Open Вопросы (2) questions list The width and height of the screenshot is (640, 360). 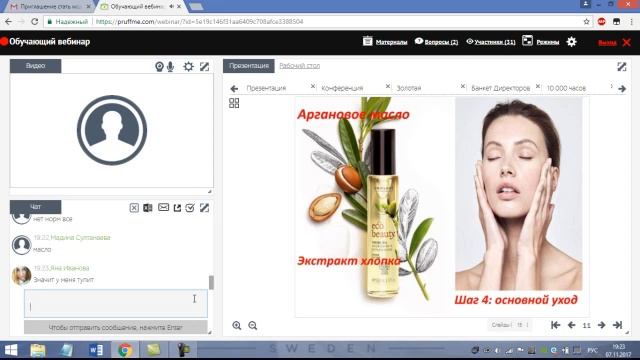click(x=441, y=42)
